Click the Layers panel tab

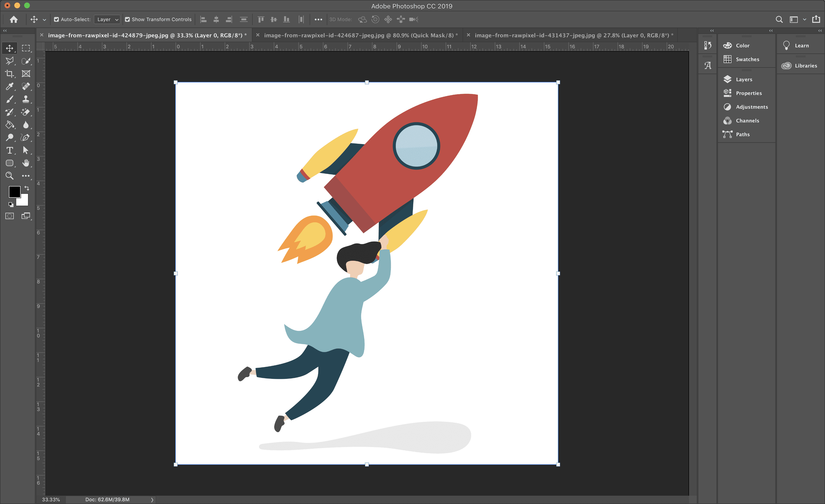(x=744, y=79)
